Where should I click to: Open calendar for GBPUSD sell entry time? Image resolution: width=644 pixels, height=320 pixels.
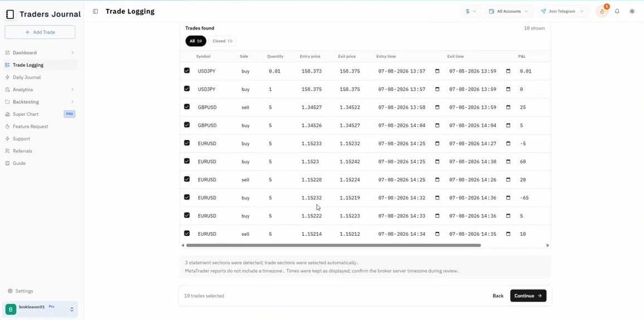437,107
